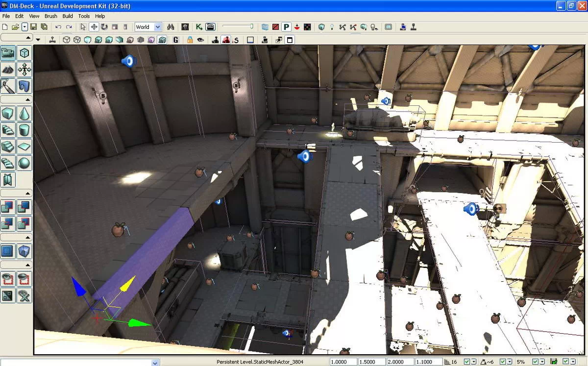Select the Camera Mode tool

tap(8, 53)
